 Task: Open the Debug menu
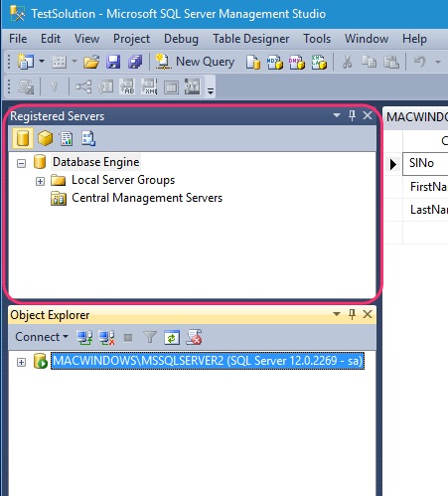click(x=181, y=39)
